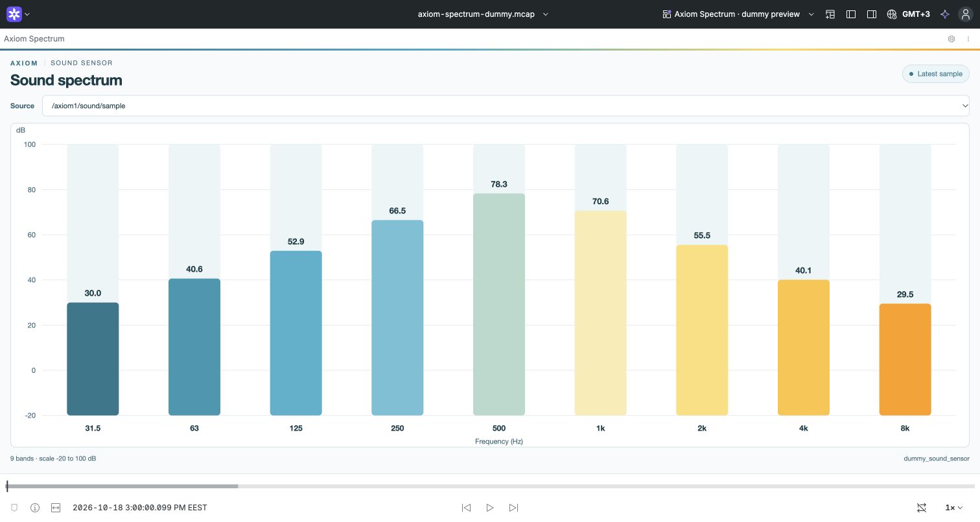
Task: Click the 31.5 Hz bar
Action: (x=93, y=359)
